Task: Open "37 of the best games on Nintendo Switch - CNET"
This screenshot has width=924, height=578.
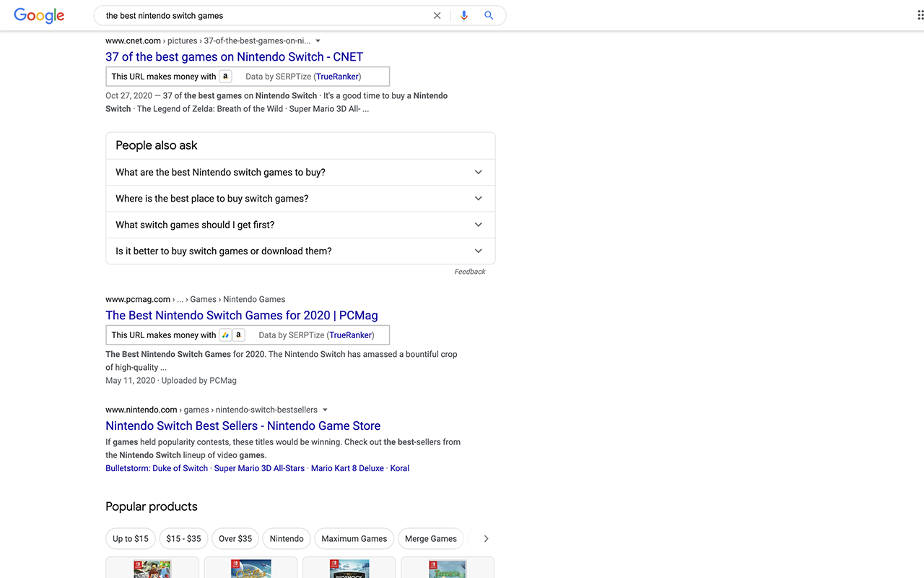Action: [234, 57]
